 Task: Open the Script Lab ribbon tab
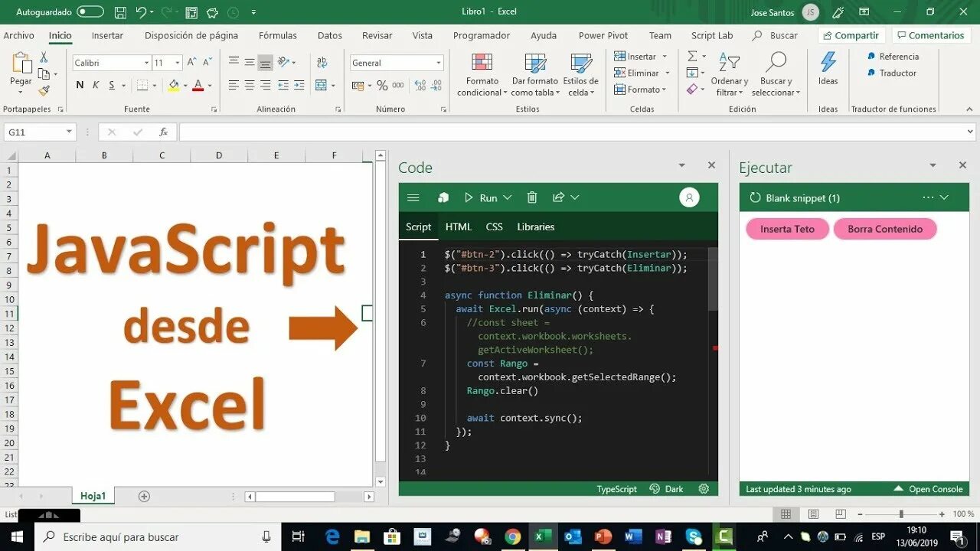click(712, 35)
